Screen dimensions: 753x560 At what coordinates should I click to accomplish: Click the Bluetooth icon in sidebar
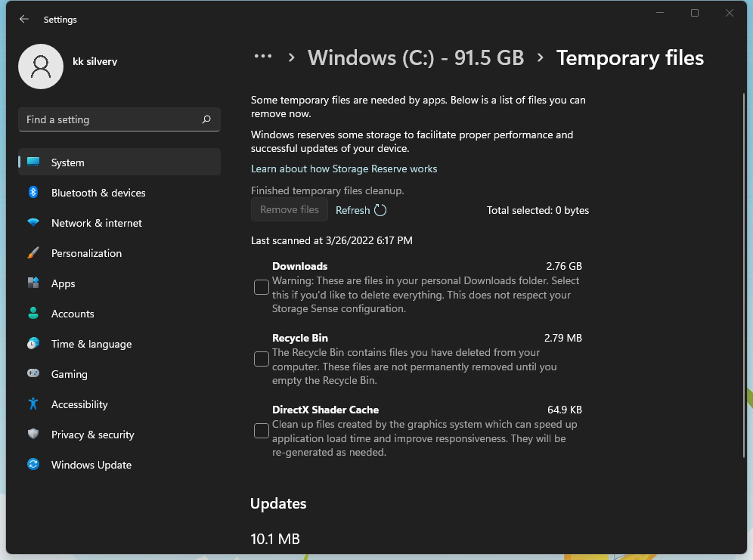point(33,193)
